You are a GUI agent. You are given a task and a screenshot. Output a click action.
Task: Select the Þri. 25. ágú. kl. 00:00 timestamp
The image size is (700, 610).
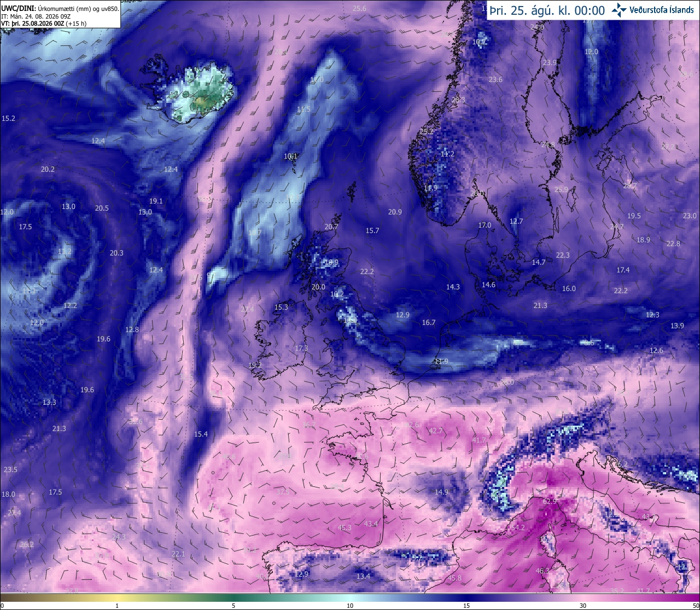(547, 10)
